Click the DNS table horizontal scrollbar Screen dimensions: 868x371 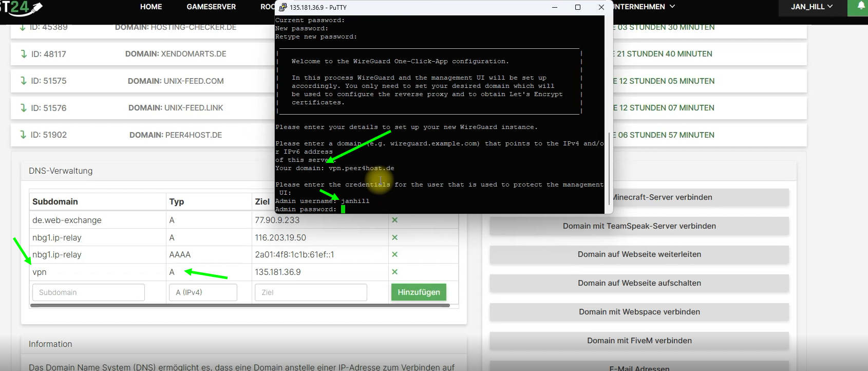(x=240, y=306)
